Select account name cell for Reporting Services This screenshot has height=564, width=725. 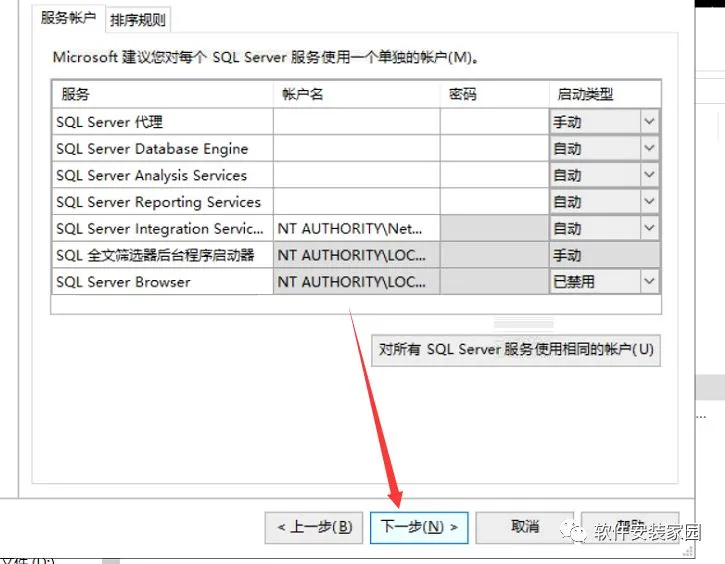coord(356,202)
